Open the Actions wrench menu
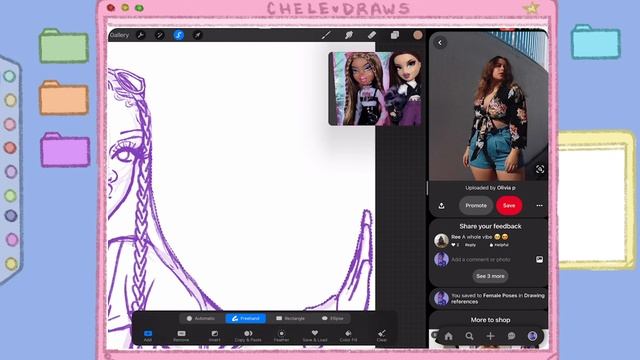The width and height of the screenshot is (640, 360). (140, 35)
